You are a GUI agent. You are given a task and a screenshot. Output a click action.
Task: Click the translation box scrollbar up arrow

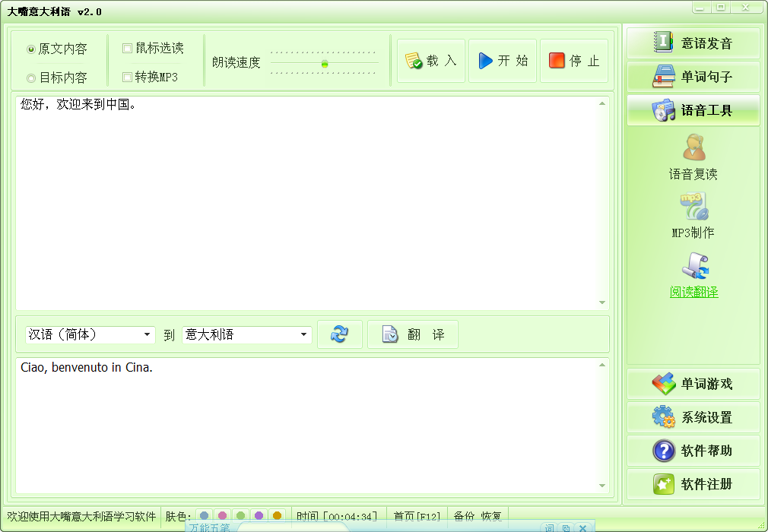coord(602,365)
